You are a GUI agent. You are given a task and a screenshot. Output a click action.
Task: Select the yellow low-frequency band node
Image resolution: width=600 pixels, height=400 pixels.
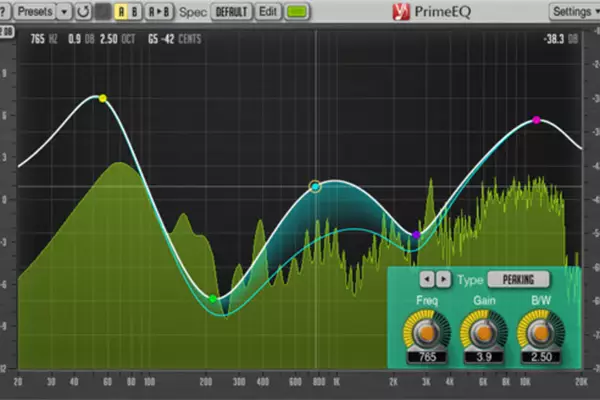click(x=103, y=99)
